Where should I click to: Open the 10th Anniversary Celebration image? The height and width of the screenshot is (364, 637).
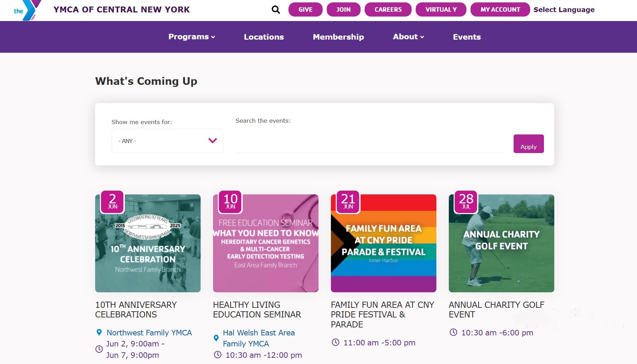(x=148, y=243)
